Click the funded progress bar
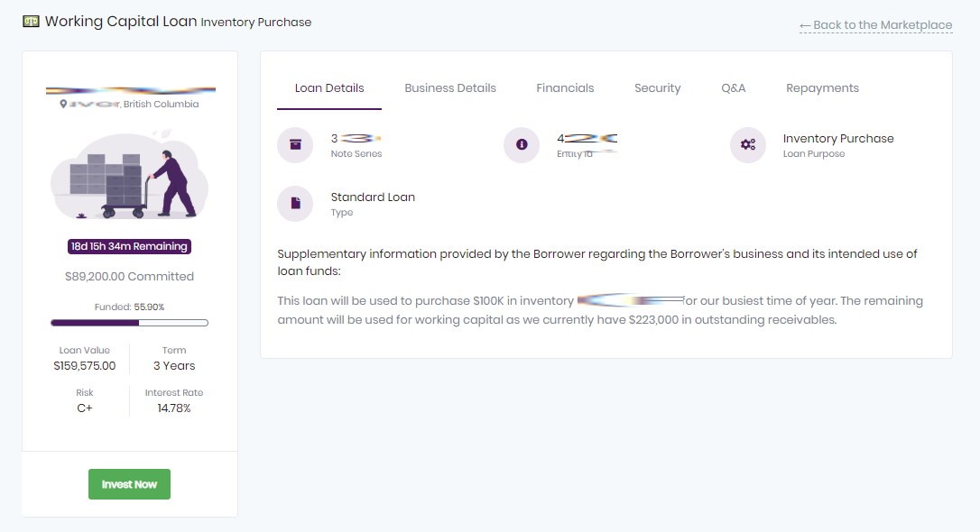The width and height of the screenshot is (980, 532). click(x=130, y=323)
